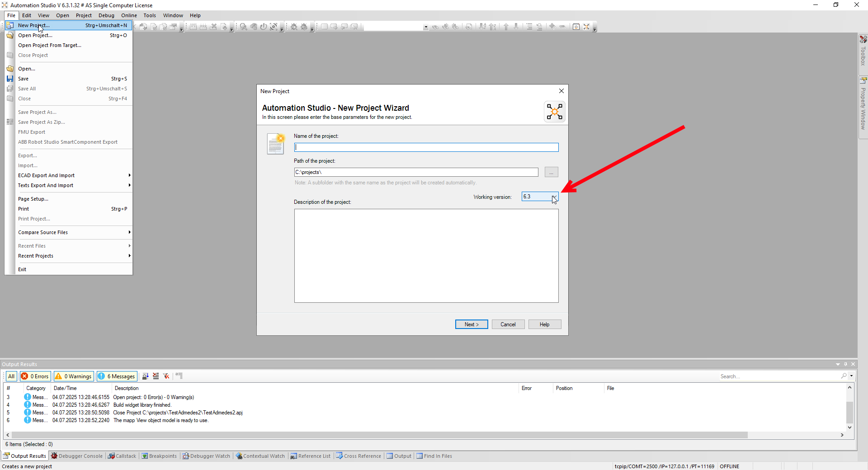
Task: Click the Path of the project field
Action: tap(416, 172)
